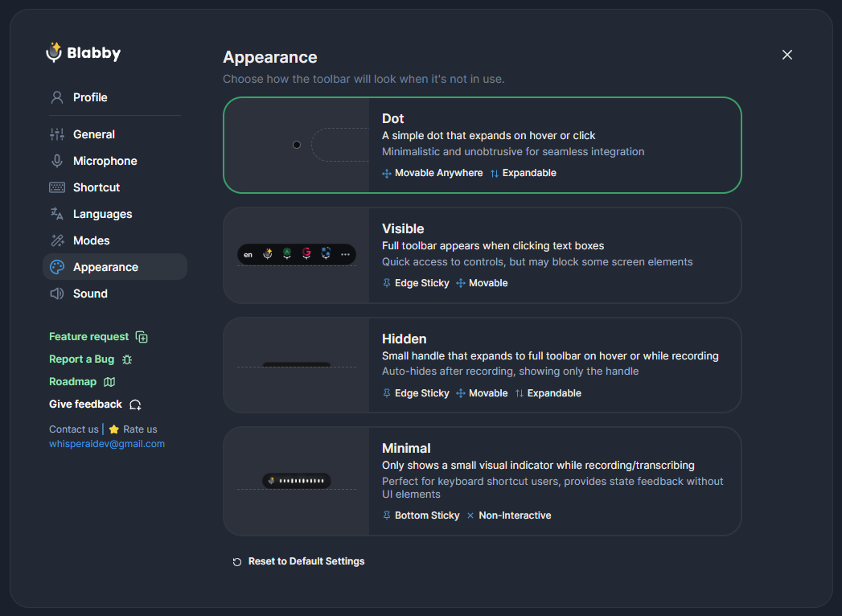
Task: Click the map icon next to Roadmap
Action: click(109, 382)
